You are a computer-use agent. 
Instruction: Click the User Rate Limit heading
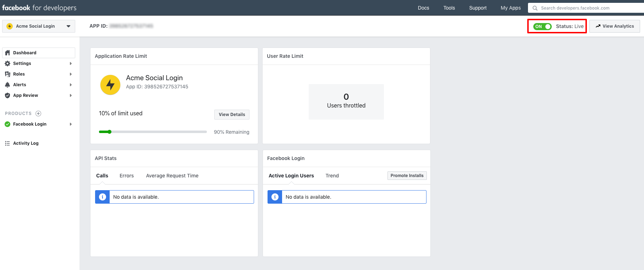click(x=285, y=56)
